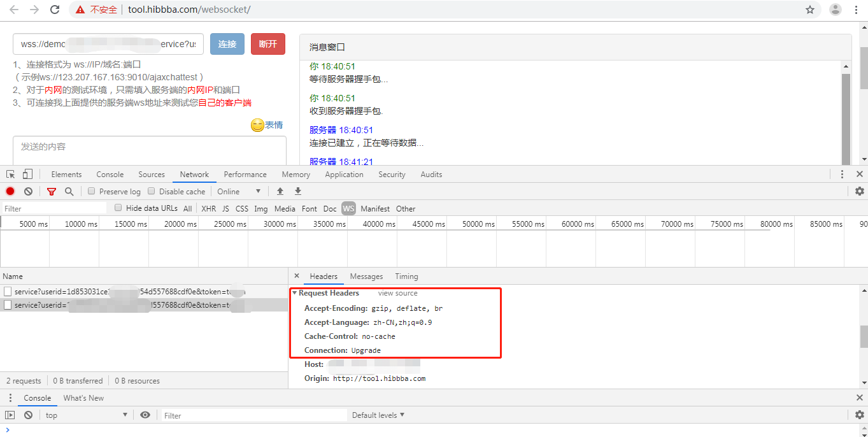The image size is (868, 437).
Task: Click the WebSocket address input field
Action: [108, 43]
